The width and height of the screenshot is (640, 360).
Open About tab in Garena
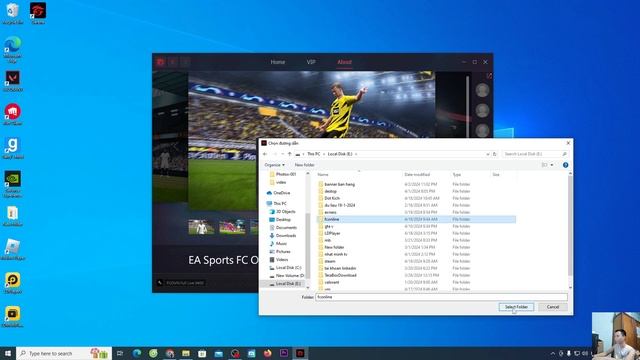pyautogui.click(x=344, y=62)
